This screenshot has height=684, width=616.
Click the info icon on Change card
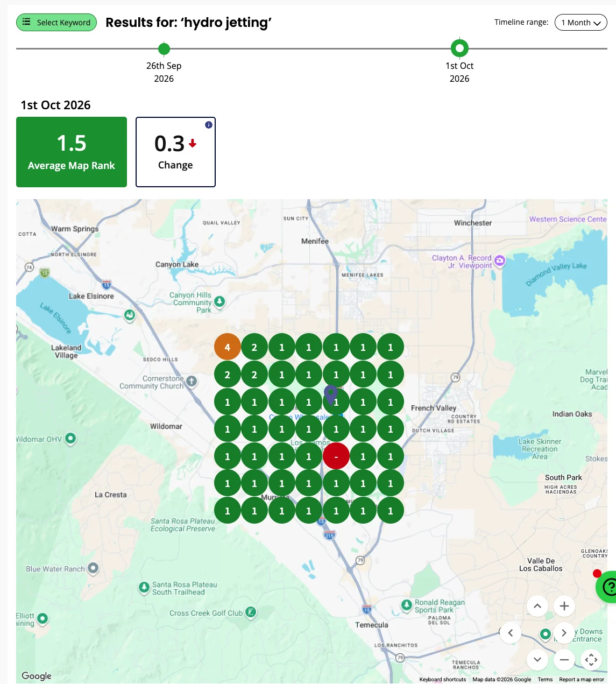pyautogui.click(x=209, y=125)
